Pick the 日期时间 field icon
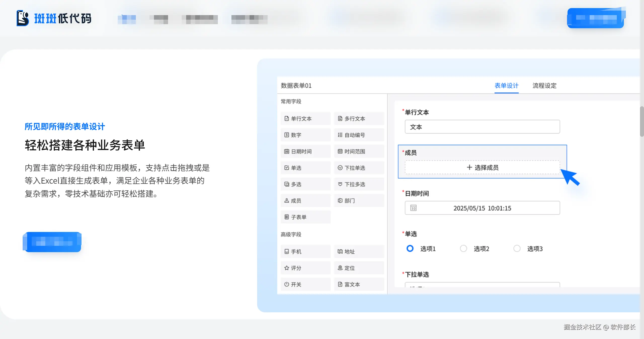Image resolution: width=644 pixels, height=339 pixels. (x=287, y=151)
